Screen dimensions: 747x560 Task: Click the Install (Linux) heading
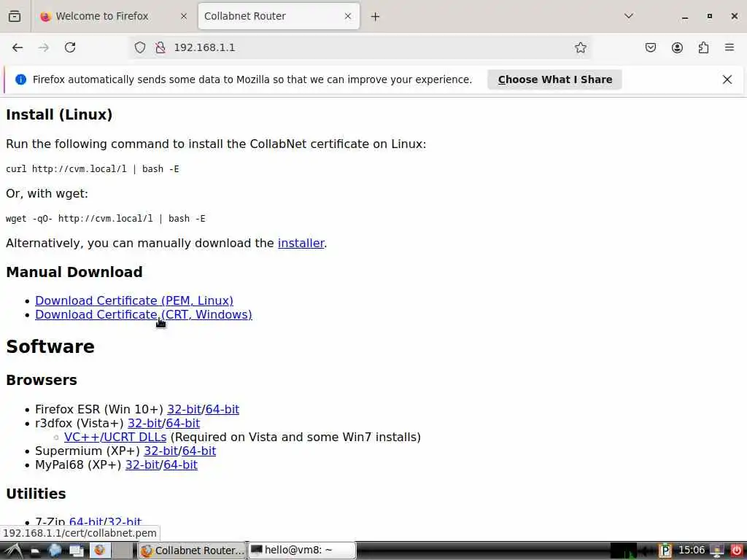(59, 114)
